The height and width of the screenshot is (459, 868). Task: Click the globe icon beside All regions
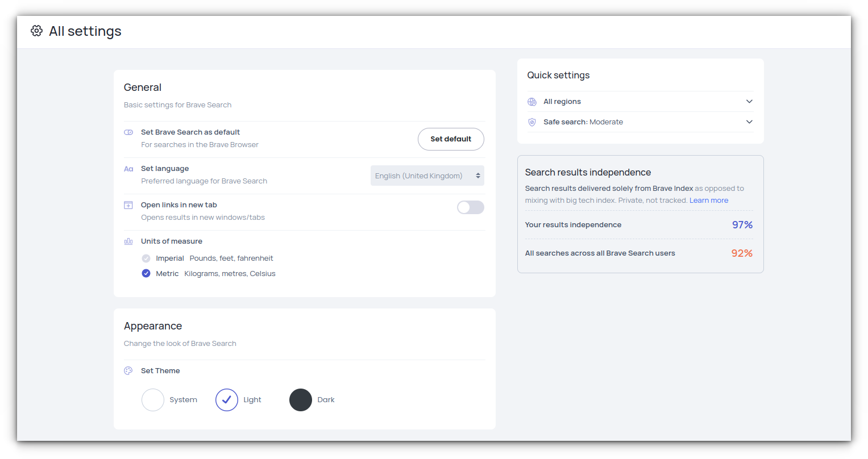coord(532,102)
